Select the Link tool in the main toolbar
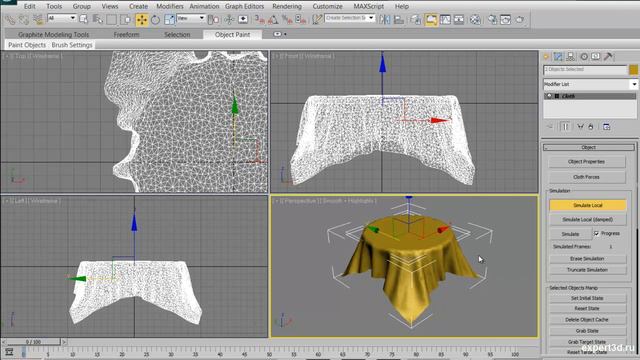This screenshot has height=360, width=640. tap(10, 19)
